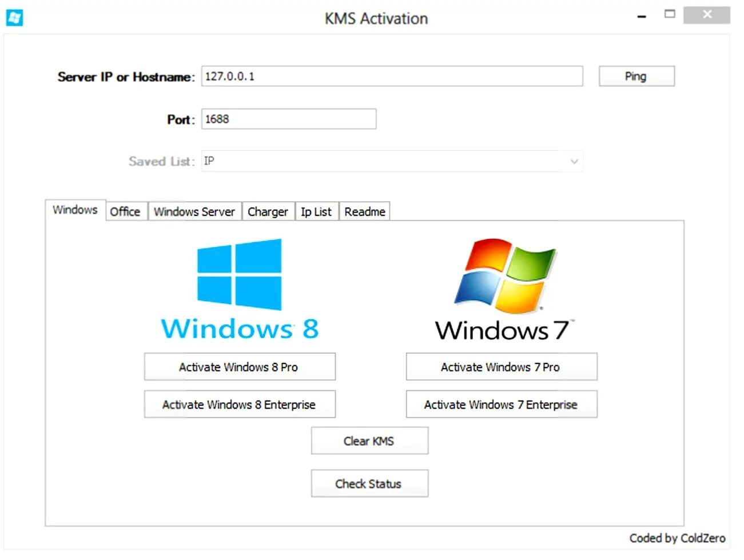Click the 'Coded by ColdZero' text
Viewport: 744px width, 560px height.
click(x=677, y=538)
